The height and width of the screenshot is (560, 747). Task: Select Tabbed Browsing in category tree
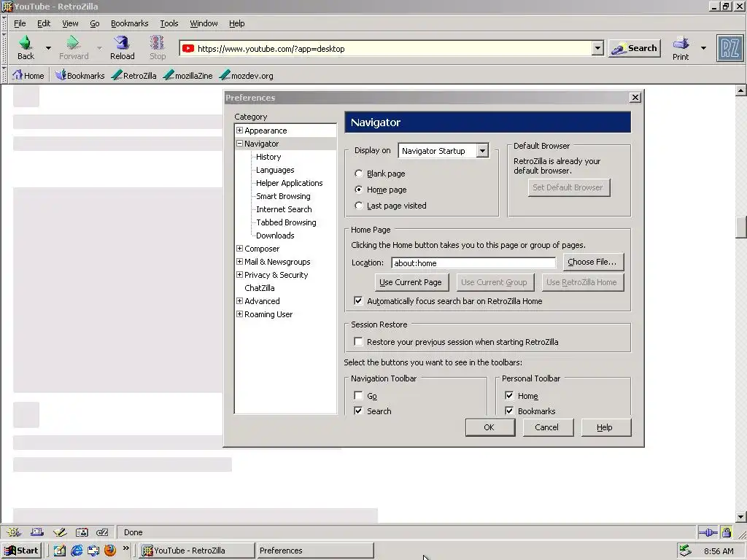click(x=286, y=222)
